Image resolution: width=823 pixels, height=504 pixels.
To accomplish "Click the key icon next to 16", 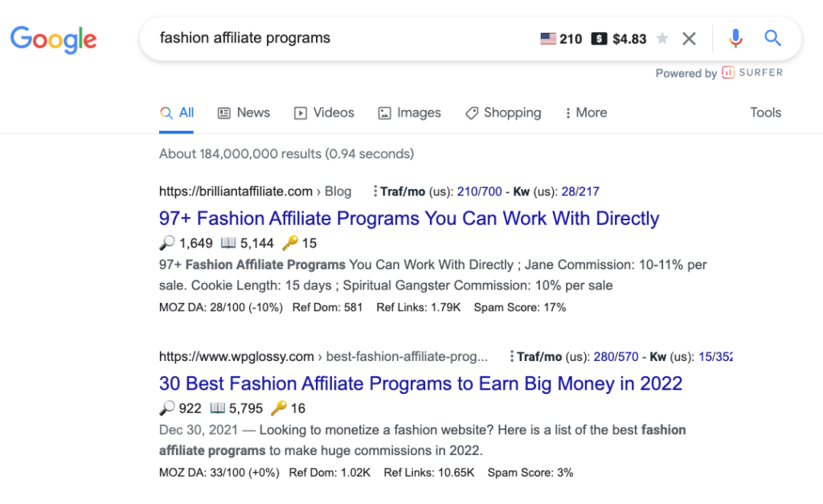I will pos(279,408).
